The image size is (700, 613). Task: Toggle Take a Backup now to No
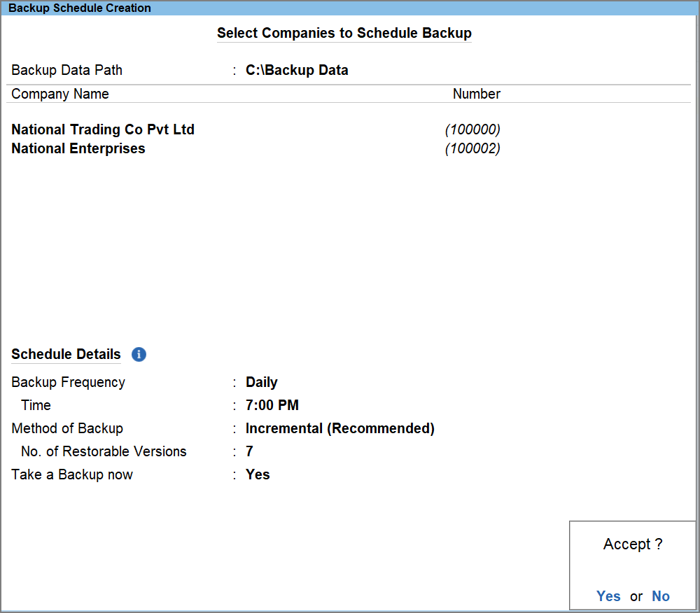[258, 474]
